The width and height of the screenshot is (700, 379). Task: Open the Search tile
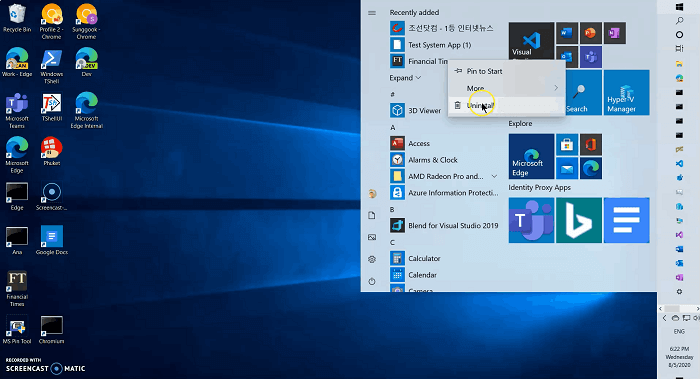pos(584,92)
